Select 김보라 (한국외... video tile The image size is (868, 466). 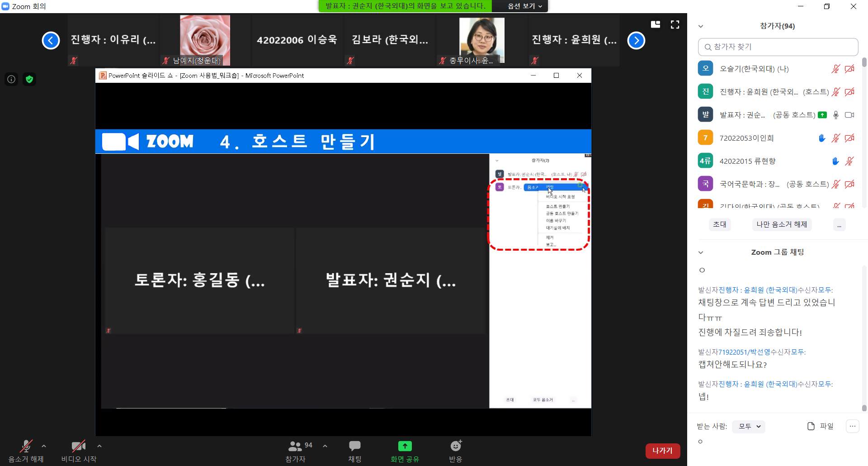click(x=390, y=40)
